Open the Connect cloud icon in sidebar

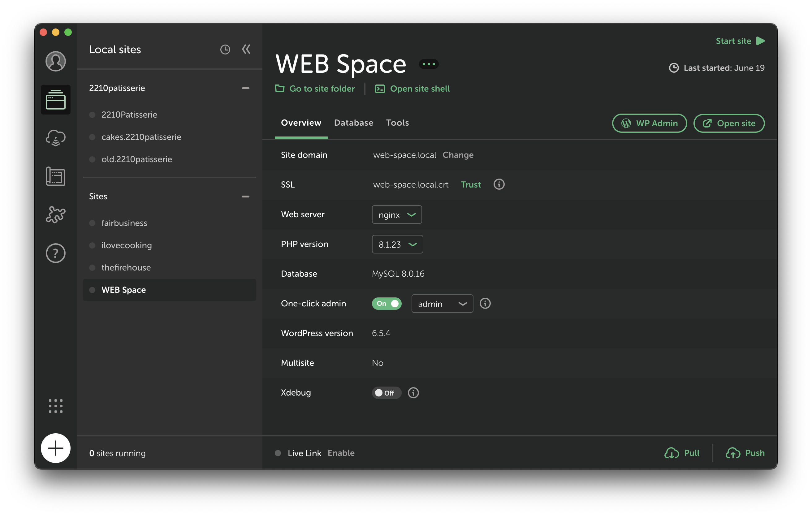click(56, 138)
